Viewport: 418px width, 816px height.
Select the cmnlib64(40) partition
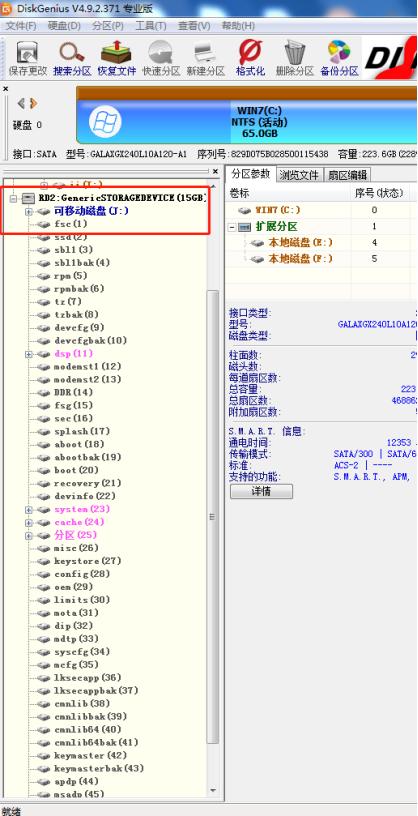click(87, 730)
